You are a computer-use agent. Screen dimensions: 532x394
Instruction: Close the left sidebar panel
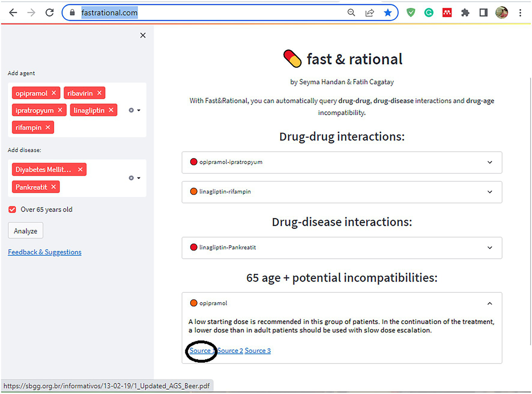click(x=143, y=35)
